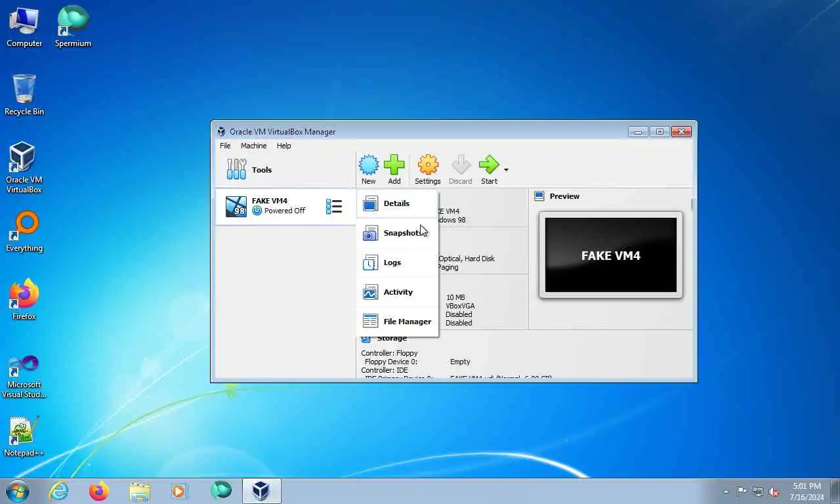Open Firefox from the taskbar

99,491
